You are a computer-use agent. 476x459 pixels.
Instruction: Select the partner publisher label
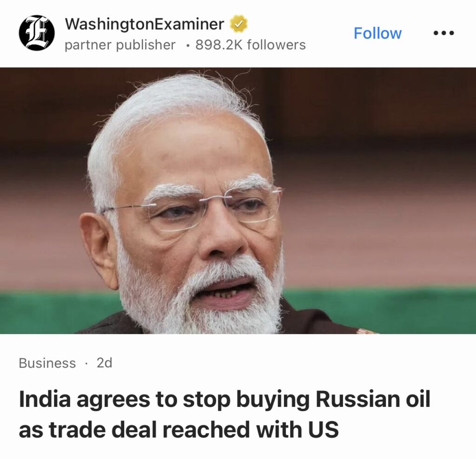click(x=120, y=45)
